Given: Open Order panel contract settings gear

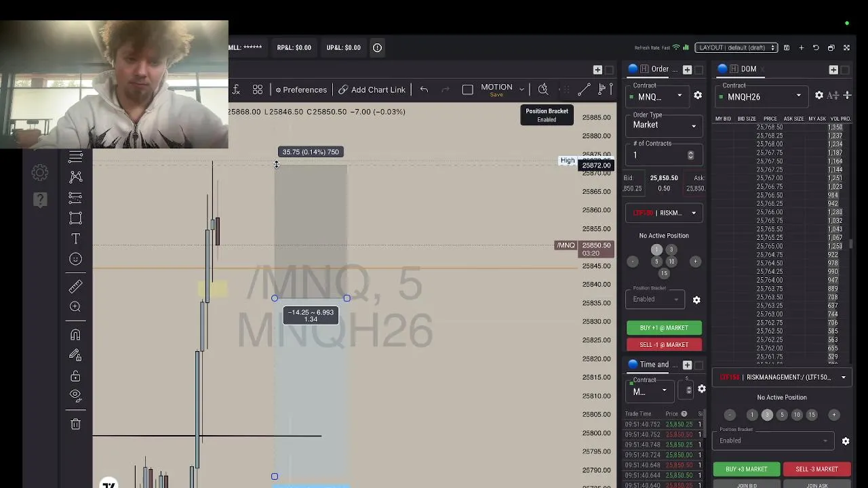Looking at the screenshot, I should click(x=698, y=96).
